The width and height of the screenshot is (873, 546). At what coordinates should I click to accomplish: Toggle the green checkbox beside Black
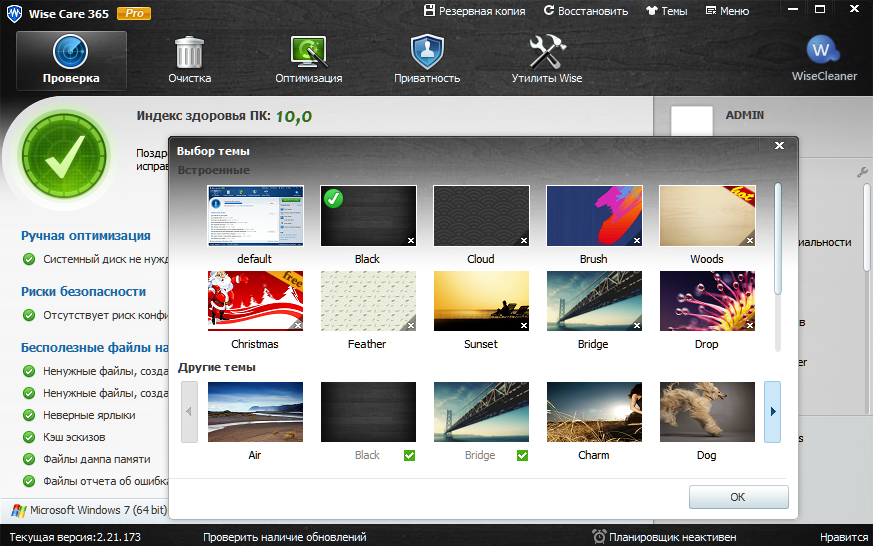point(409,455)
